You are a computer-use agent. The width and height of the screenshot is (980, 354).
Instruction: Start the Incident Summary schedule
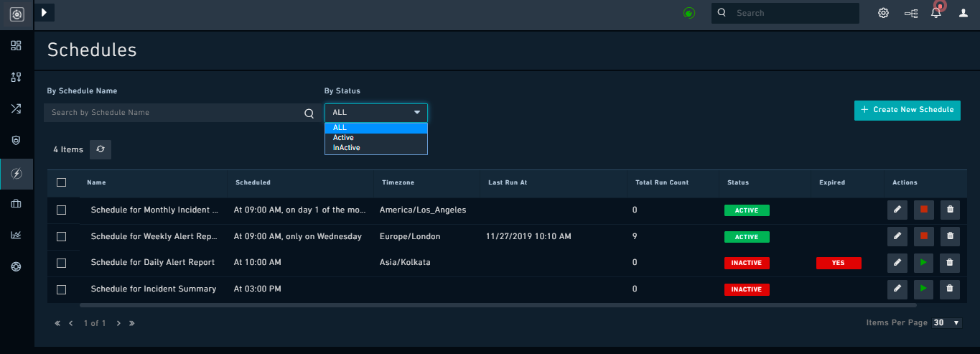(924, 289)
